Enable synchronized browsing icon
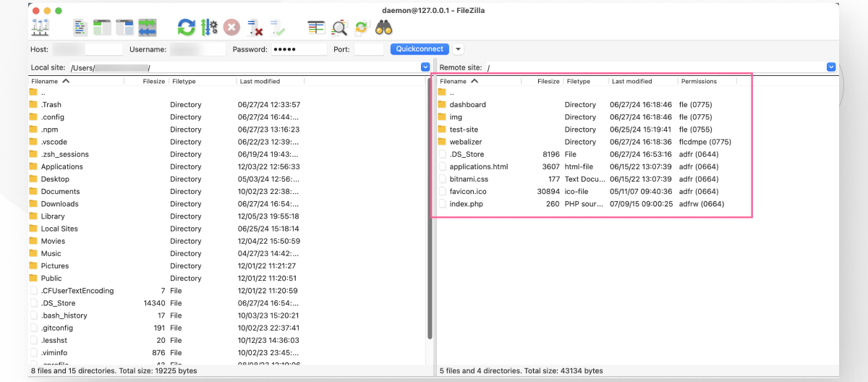The width and height of the screenshot is (868, 382). (x=361, y=27)
